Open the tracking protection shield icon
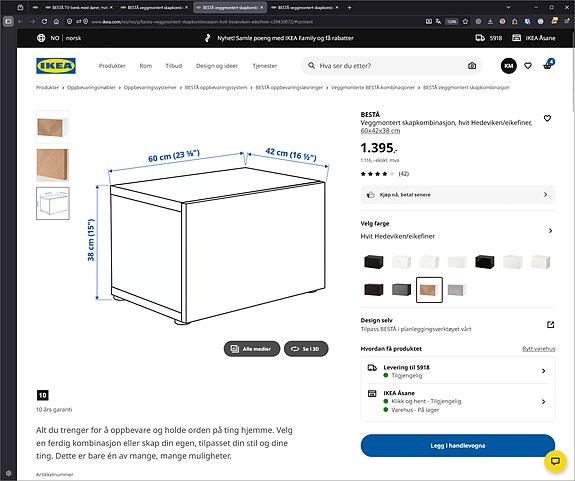575x481 pixels. (69, 22)
